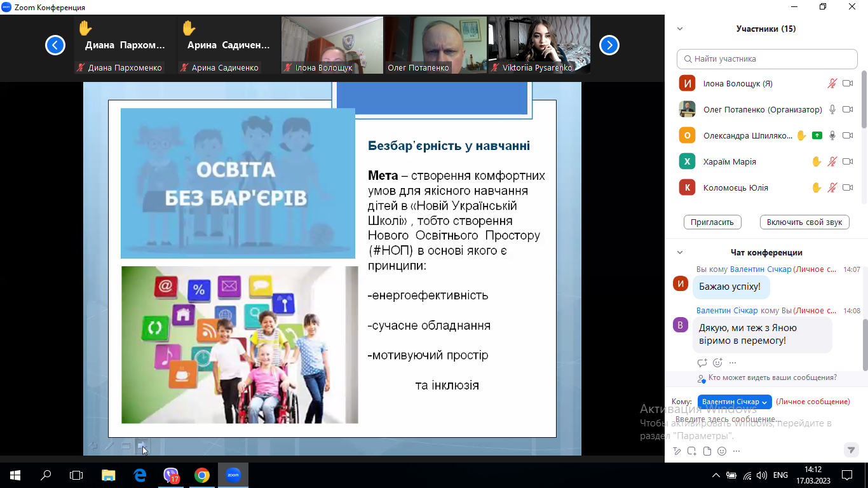Image resolution: width=868 pixels, height=488 pixels.
Task: Click the screenshot capture icon in chat toolbar
Action: [691, 451]
